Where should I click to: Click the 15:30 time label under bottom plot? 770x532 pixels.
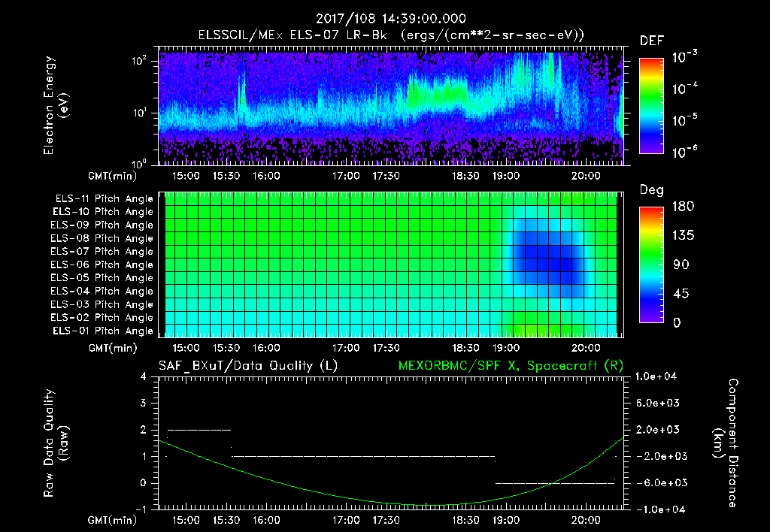(x=226, y=520)
